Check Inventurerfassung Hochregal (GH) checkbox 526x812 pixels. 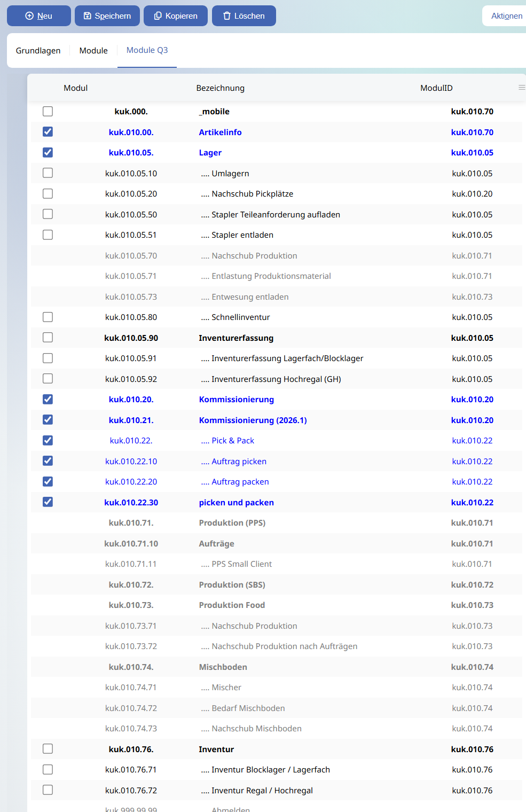(48, 379)
